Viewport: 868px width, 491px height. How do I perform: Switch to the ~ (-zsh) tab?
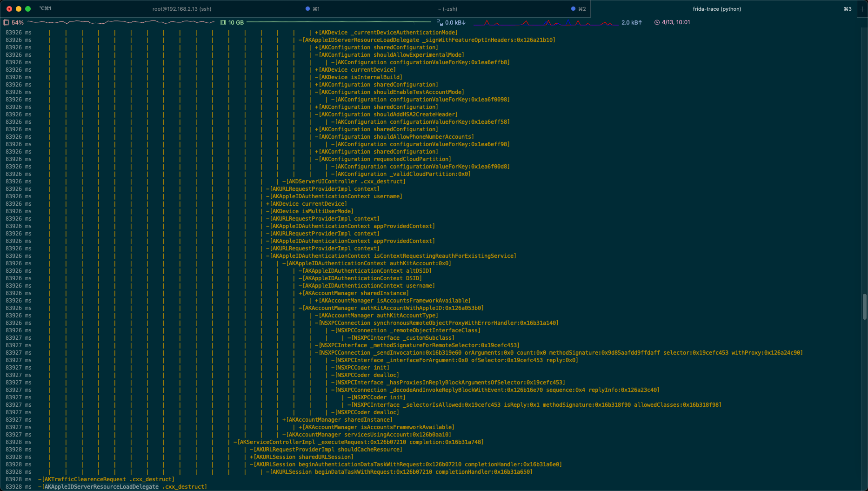[x=447, y=9]
